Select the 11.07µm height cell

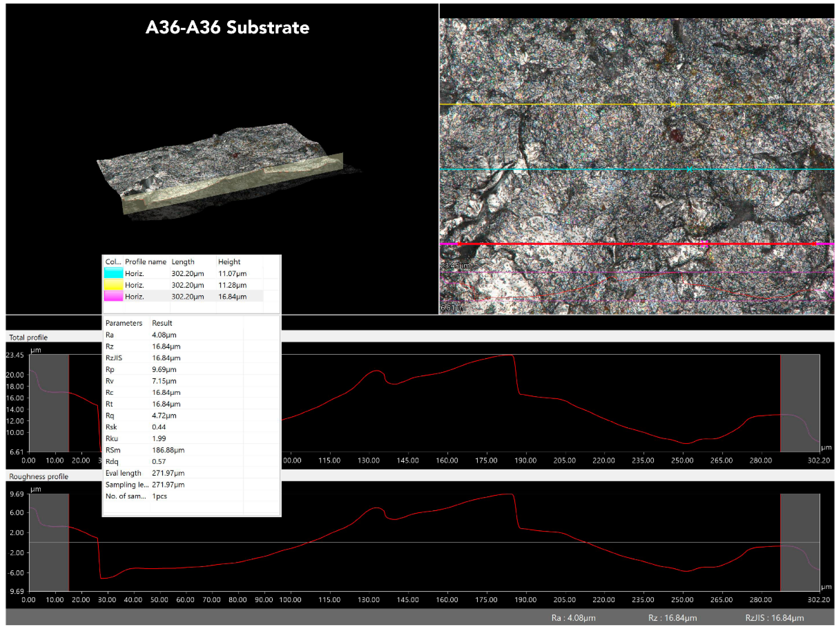[232, 273]
